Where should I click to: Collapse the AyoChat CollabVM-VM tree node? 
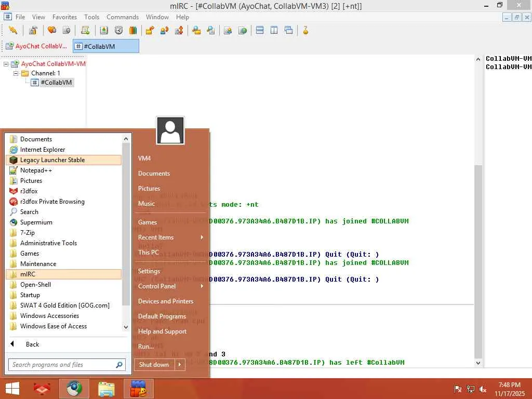tap(6, 64)
